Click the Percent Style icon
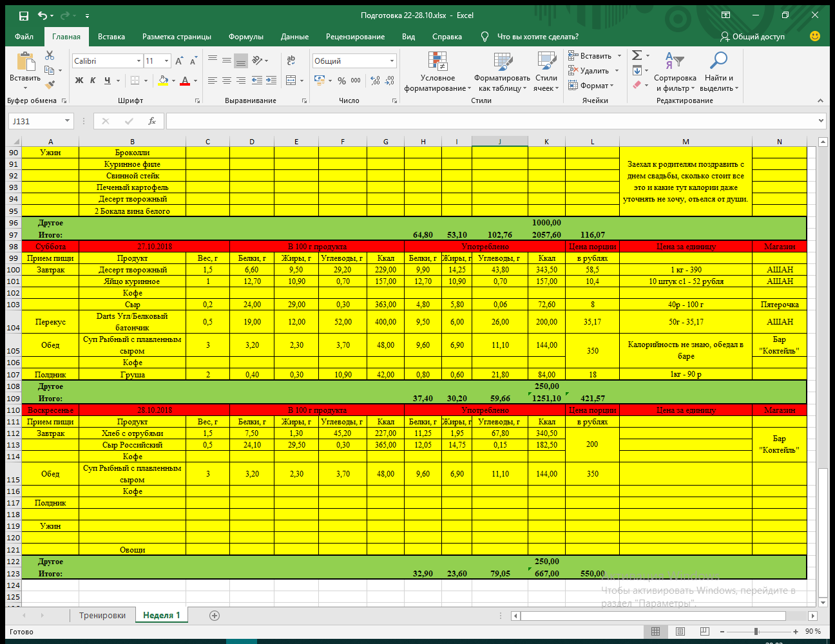 coord(341,80)
